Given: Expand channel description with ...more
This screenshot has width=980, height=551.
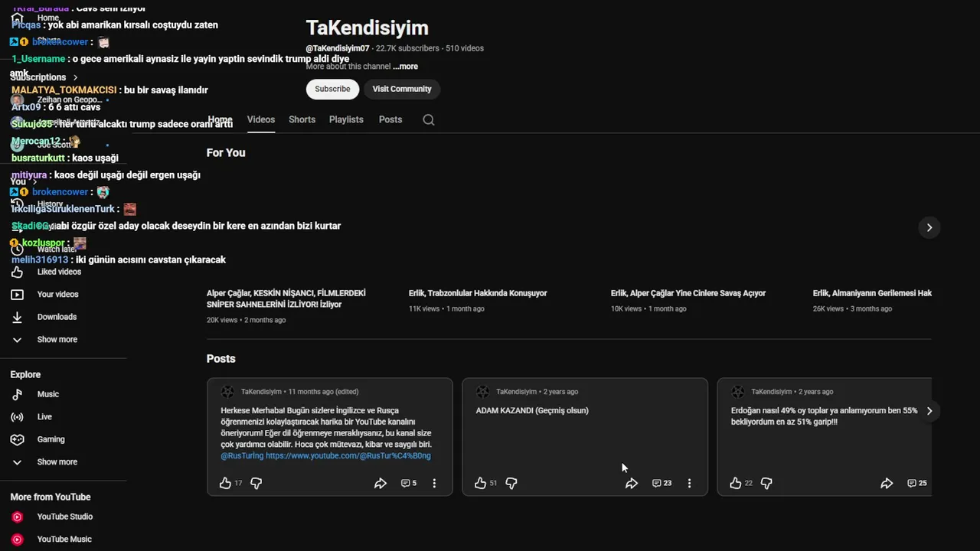Looking at the screenshot, I should (x=405, y=67).
